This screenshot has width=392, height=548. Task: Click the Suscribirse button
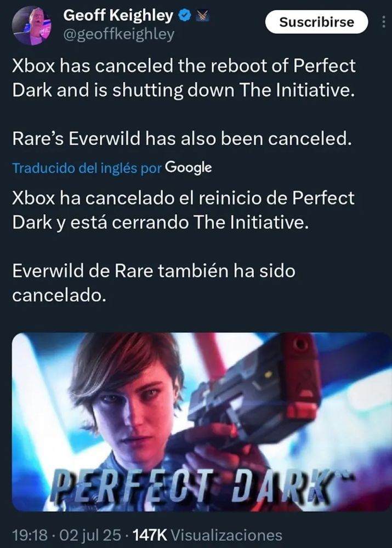pyautogui.click(x=317, y=22)
